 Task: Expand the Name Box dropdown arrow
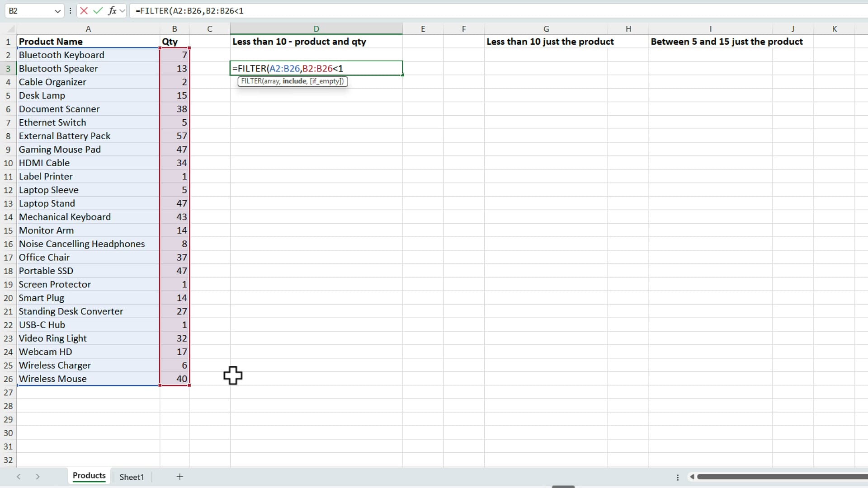[x=57, y=11]
